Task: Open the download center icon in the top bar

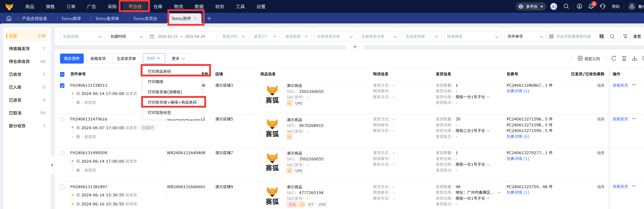Action: click(579, 6)
